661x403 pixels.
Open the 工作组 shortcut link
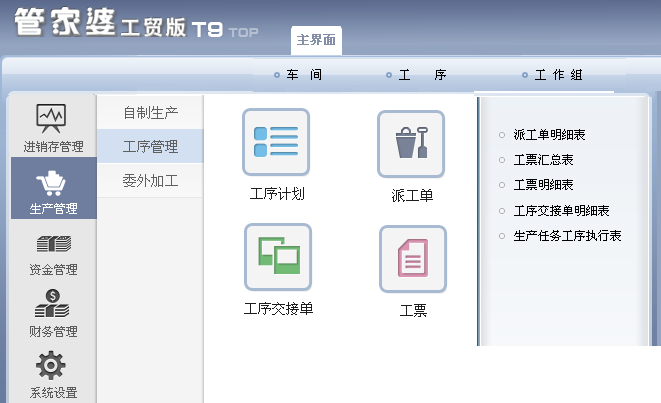coord(553,75)
